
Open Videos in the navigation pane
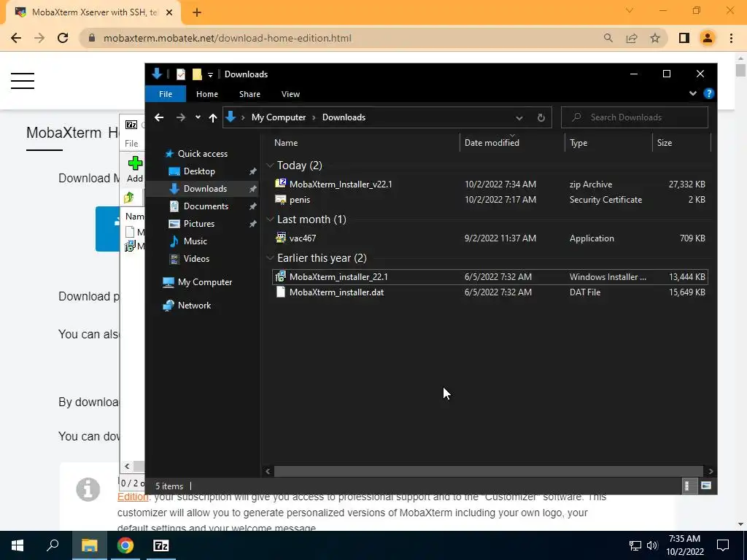click(196, 259)
